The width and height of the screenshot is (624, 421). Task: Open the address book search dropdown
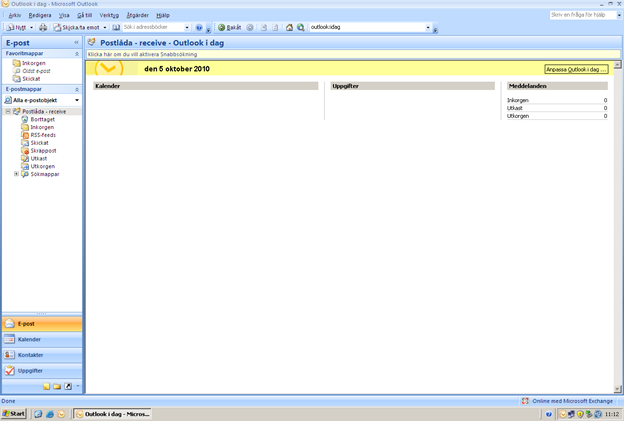tap(187, 27)
